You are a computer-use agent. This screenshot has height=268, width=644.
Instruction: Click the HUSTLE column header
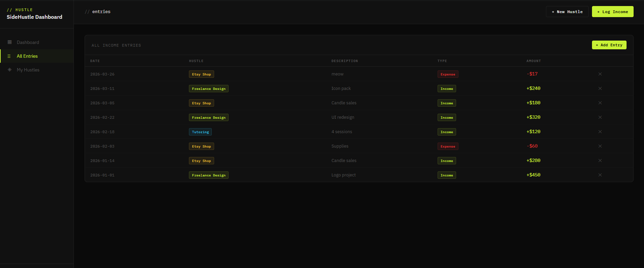pos(196,61)
